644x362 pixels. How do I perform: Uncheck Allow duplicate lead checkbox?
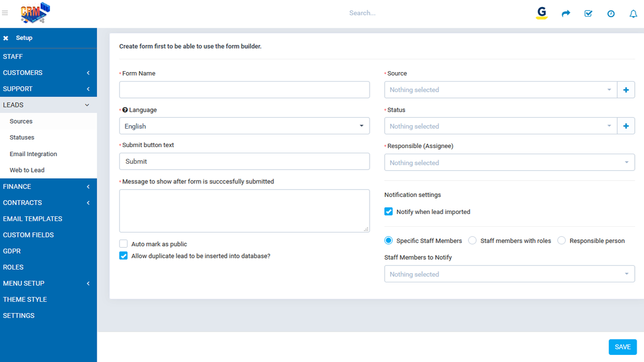tap(124, 256)
